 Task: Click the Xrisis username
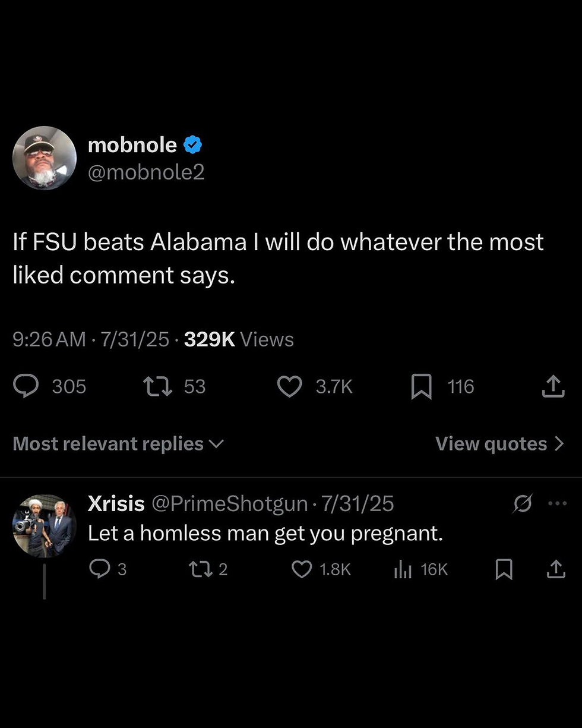[116, 504]
